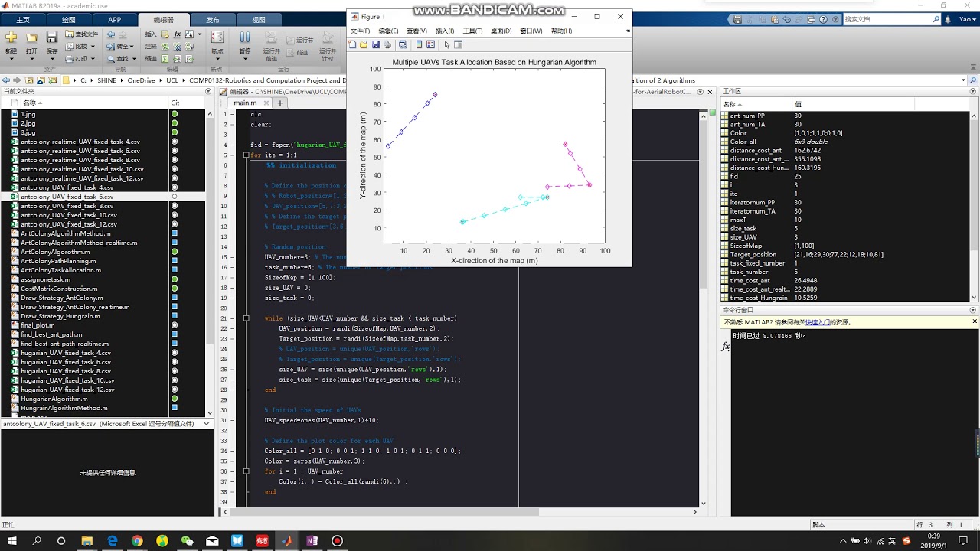Select the Target_position variable in Workspace

click(753, 255)
